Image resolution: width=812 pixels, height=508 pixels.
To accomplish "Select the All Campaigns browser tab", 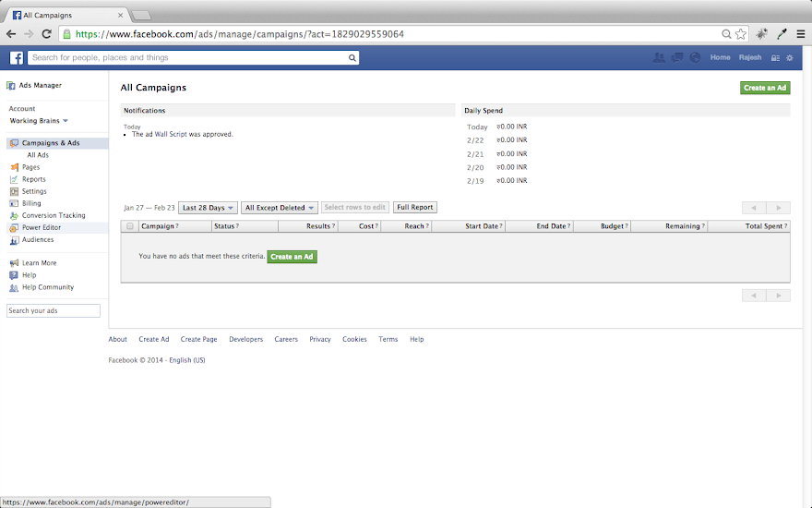I will tap(66, 15).
